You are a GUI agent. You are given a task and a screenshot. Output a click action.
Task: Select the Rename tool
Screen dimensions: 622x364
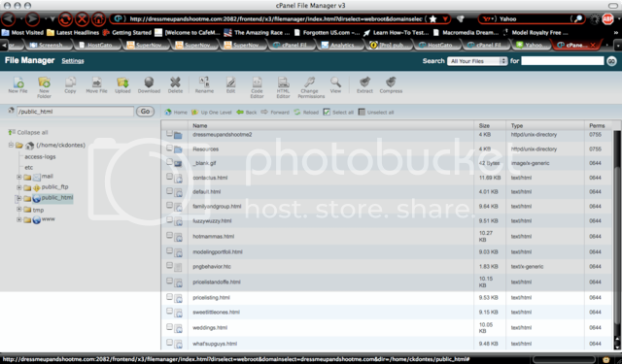[x=204, y=84]
